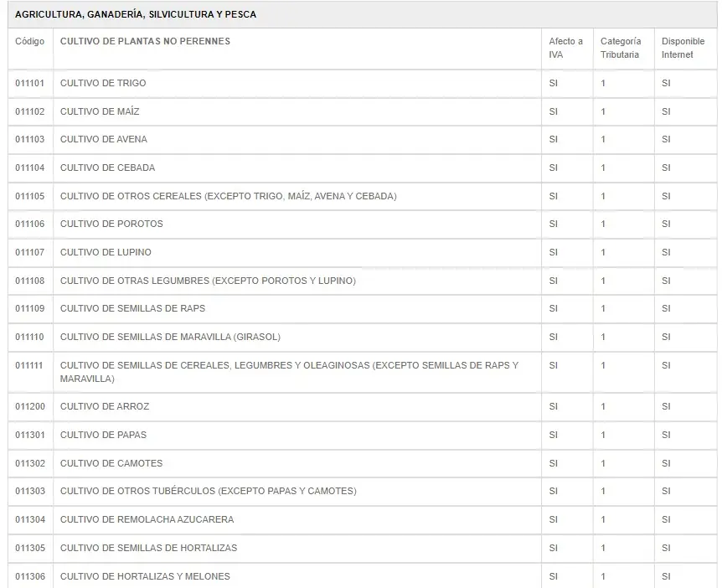Click the Categoría Tributaria column header
Image resolution: width=722 pixels, height=588 pixels.
click(621, 48)
